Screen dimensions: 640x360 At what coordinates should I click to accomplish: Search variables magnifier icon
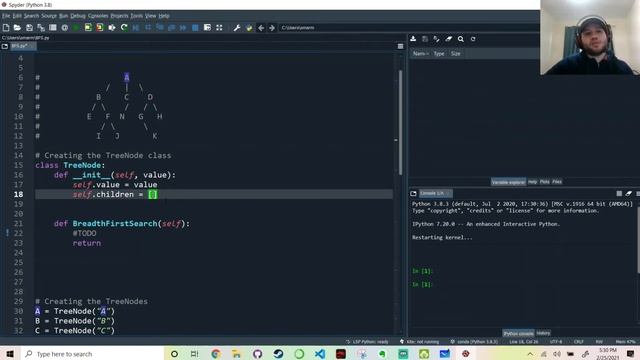click(x=461, y=39)
